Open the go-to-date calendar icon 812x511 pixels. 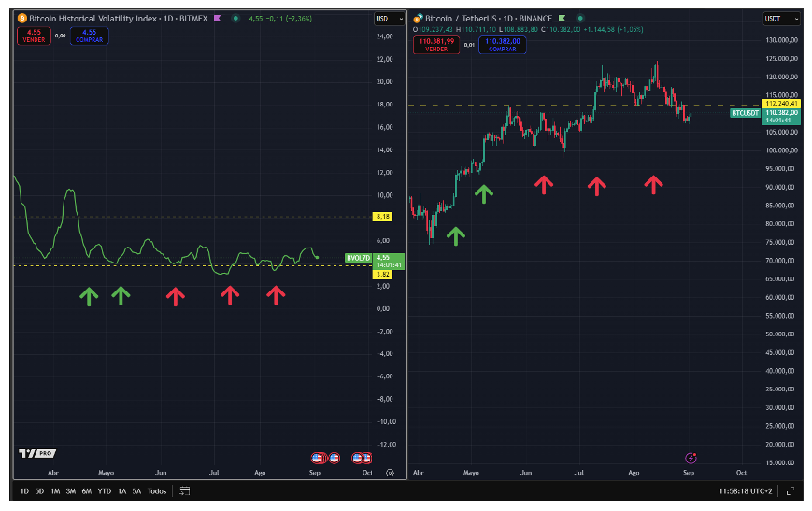(x=185, y=490)
